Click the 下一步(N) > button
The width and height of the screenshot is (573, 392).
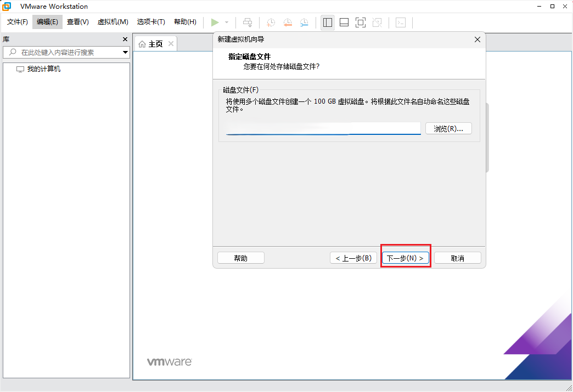406,258
